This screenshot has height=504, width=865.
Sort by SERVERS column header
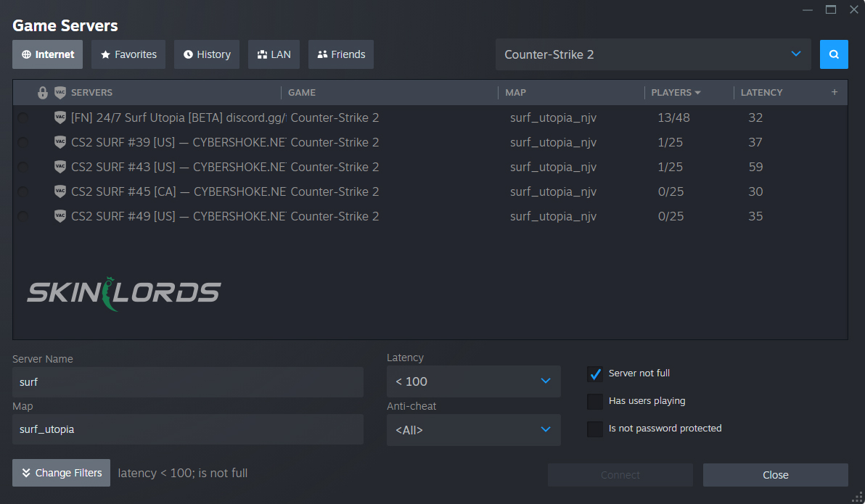click(x=91, y=93)
